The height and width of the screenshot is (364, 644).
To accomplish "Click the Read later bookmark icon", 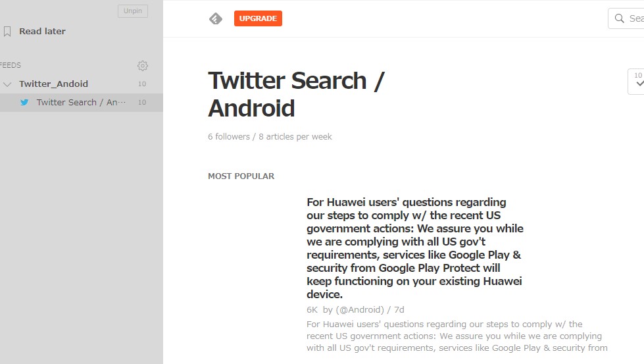I will pyautogui.click(x=8, y=31).
